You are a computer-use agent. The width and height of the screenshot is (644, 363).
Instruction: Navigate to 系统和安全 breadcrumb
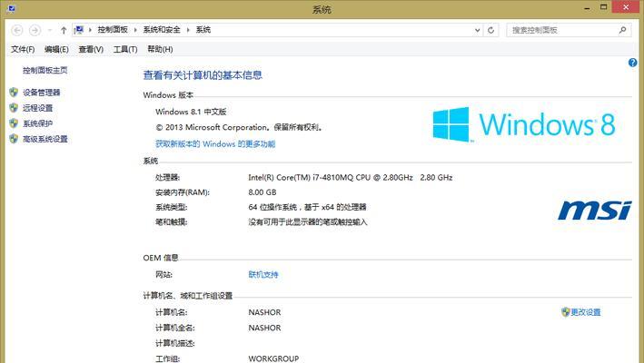pyautogui.click(x=162, y=30)
